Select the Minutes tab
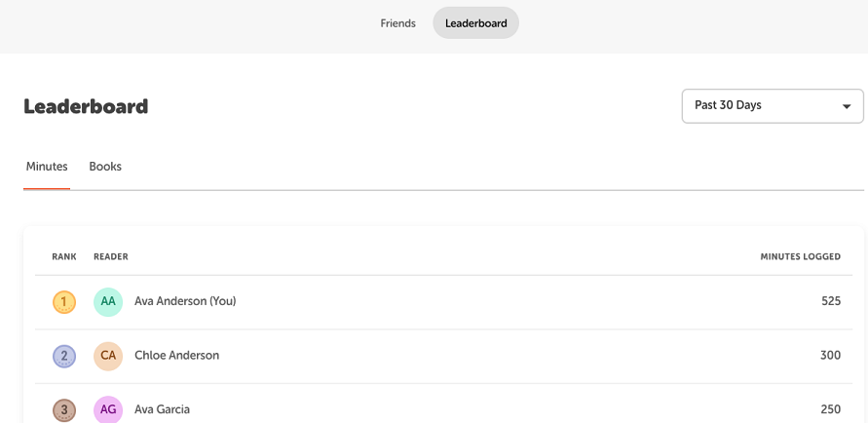This screenshot has height=423, width=868. tap(47, 167)
